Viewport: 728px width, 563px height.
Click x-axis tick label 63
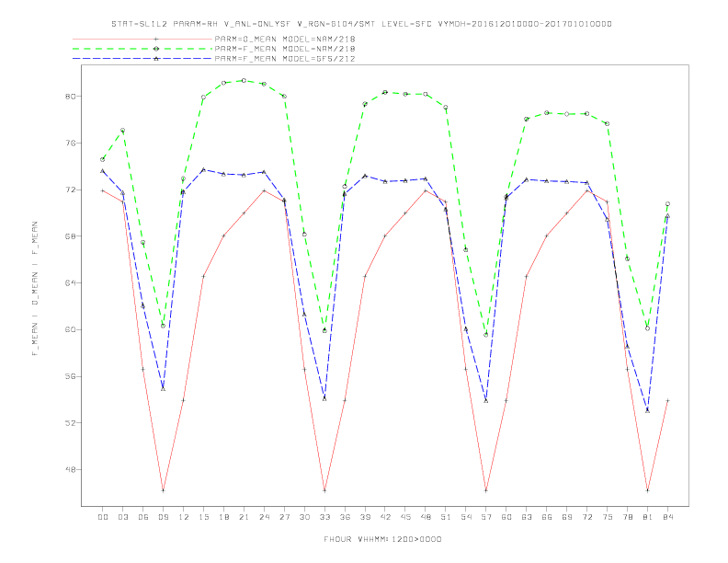point(527,517)
